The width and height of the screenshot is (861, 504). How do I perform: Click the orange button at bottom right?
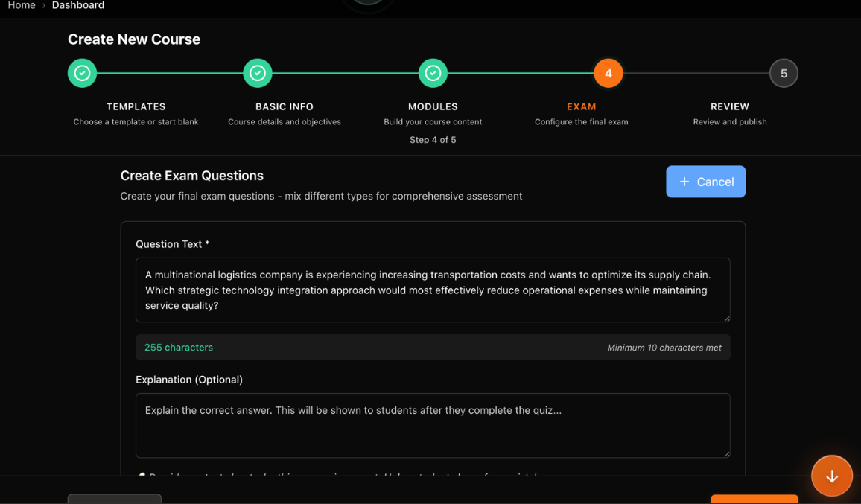click(x=754, y=500)
